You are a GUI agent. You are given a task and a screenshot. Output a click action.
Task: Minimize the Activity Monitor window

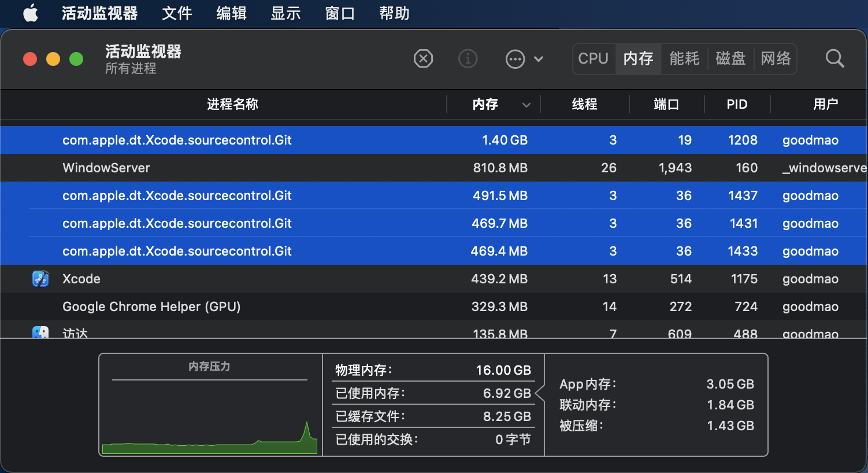[x=53, y=59]
